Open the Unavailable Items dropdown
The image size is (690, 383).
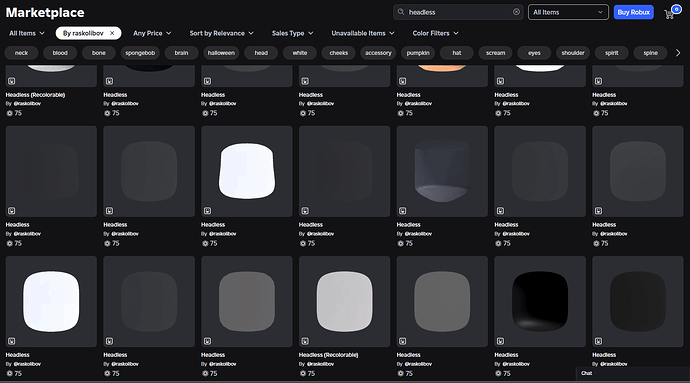click(363, 33)
